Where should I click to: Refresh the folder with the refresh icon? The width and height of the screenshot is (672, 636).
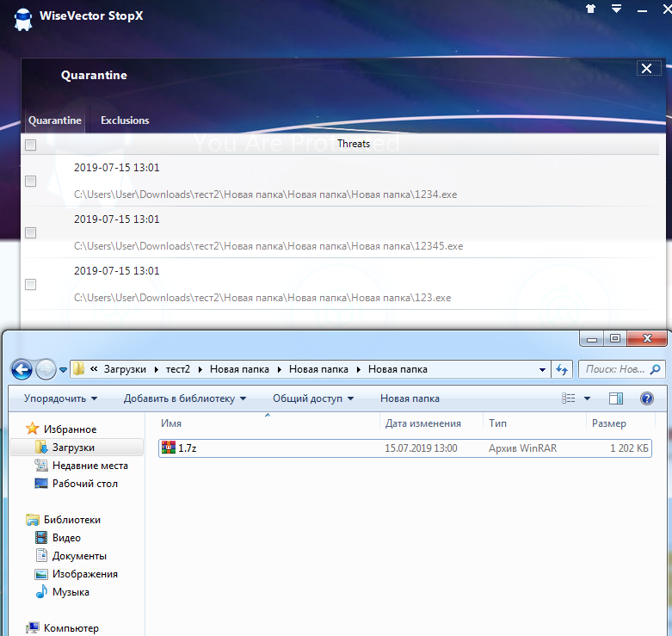pos(562,369)
